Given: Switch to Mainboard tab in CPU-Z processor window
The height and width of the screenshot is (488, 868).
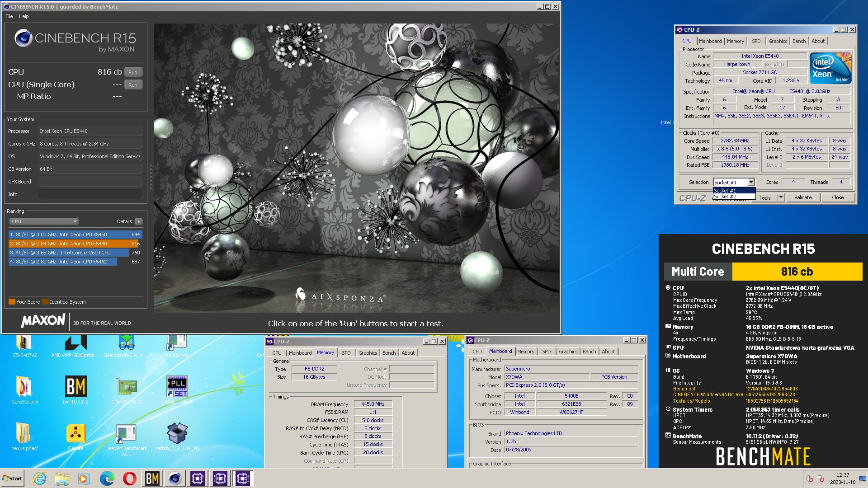Looking at the screenshot, I should click(x=710, y=41).
